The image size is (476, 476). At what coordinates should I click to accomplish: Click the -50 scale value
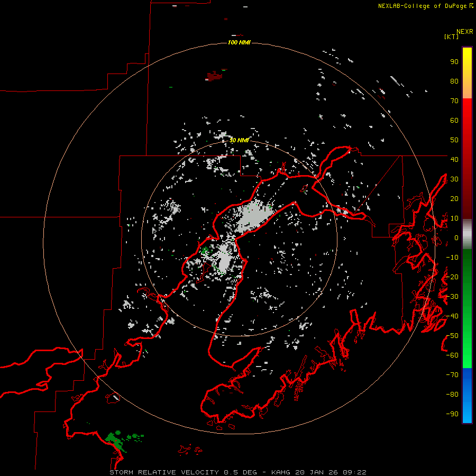click(x=452, y=335)
